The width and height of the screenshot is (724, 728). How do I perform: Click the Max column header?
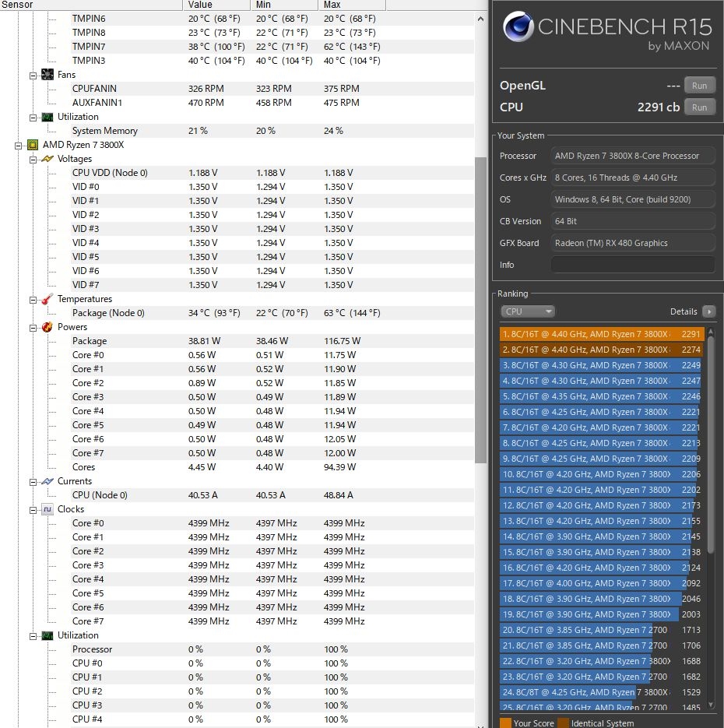[352, 5]
